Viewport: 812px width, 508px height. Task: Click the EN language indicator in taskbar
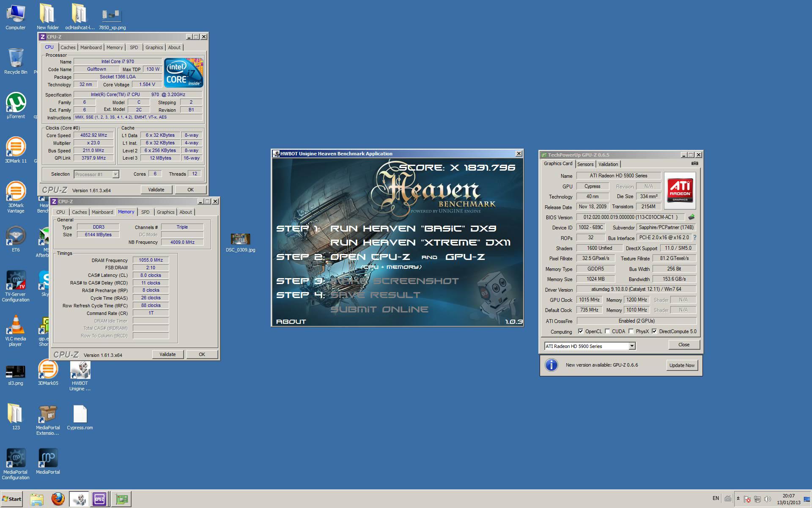click(716, 498)
